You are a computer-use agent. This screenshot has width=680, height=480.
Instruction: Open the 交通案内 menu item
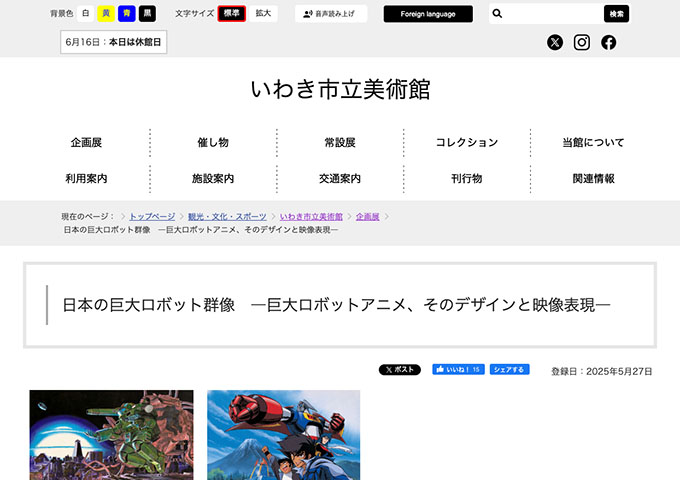pyautogui.click(x=340, y=178)
